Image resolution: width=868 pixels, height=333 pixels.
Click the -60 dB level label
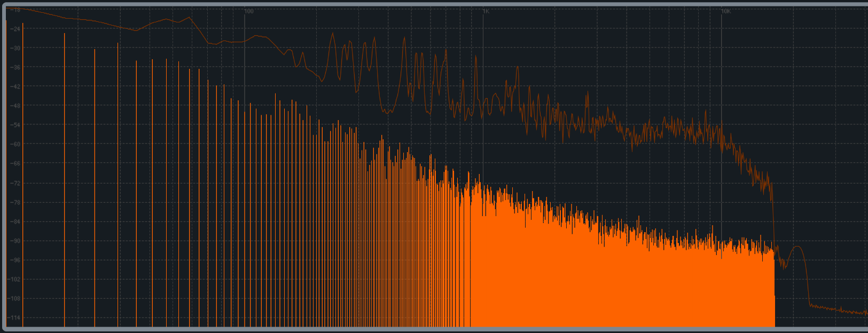click(x=15, y=144)
